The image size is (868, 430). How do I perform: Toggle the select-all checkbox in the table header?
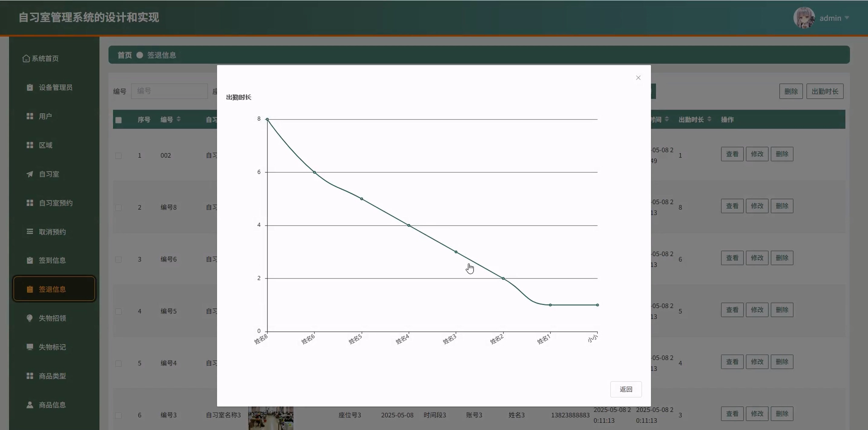[118, 120]
